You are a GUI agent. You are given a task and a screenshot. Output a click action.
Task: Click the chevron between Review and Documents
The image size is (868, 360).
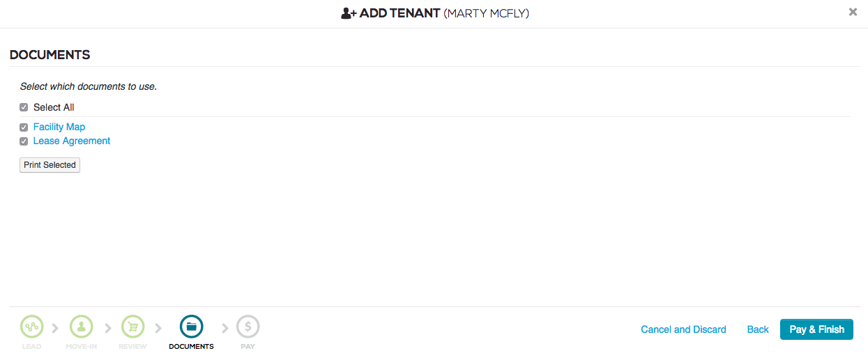point(158,327)
